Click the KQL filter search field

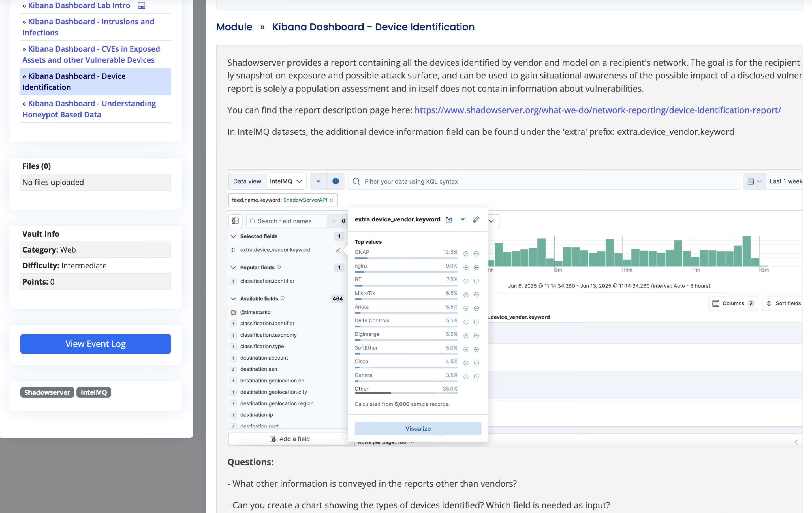coord(544,181)
